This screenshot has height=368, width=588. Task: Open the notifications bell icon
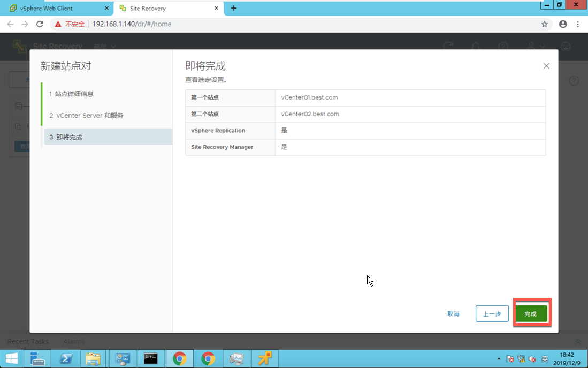click(476, 46)
